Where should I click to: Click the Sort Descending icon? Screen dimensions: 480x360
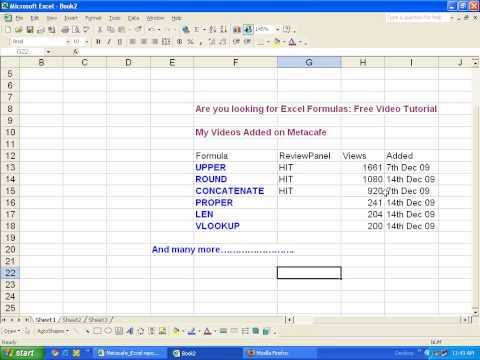[x=223, y=30]
